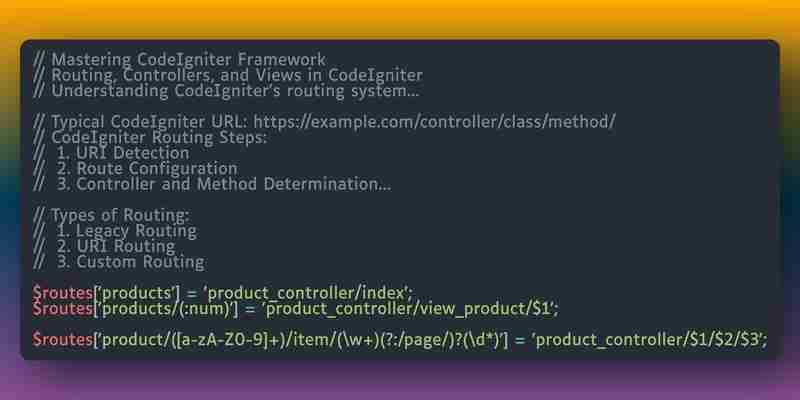The width and height of the screenshot is (800, 400).
Task: Click the first red $routes variable
Action: tap(63, 293)
